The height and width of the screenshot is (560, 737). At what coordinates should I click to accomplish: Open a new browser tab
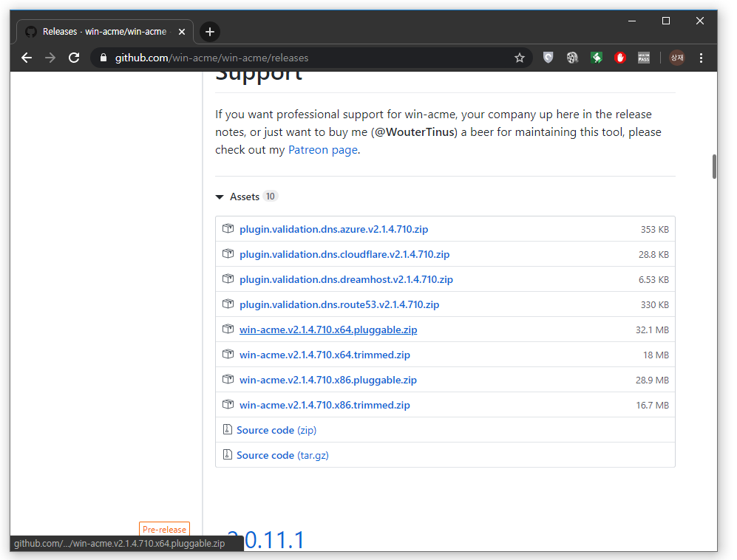210,32
